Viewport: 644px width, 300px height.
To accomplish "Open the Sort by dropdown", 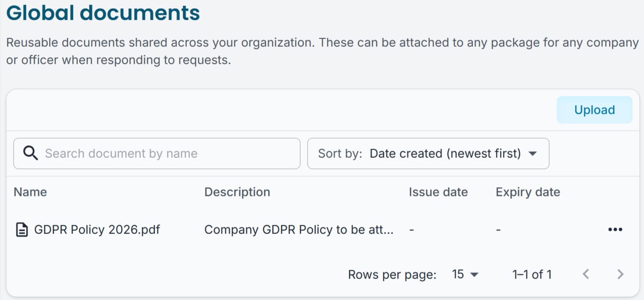I will (x=428, y=153).
